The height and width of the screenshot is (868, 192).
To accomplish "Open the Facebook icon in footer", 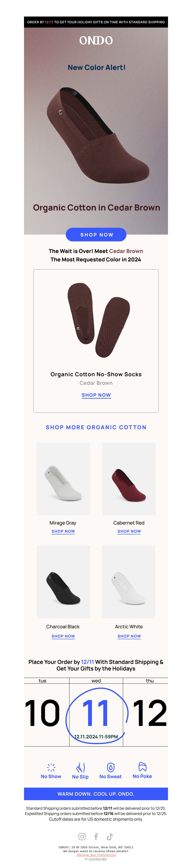I will tap(96, 836).
